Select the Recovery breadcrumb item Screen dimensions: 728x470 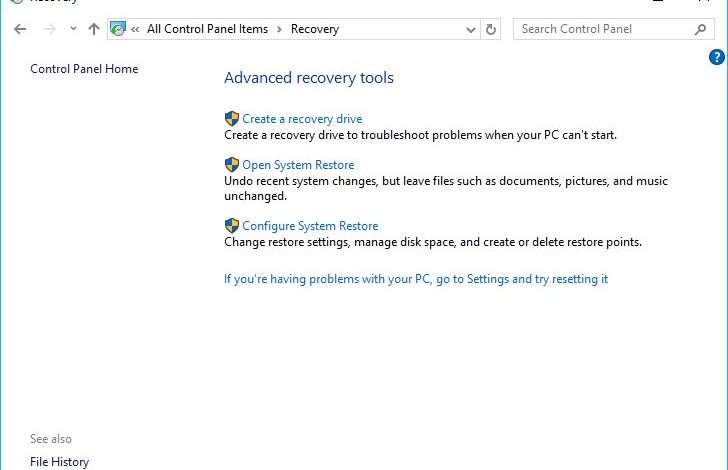(315, 29)
